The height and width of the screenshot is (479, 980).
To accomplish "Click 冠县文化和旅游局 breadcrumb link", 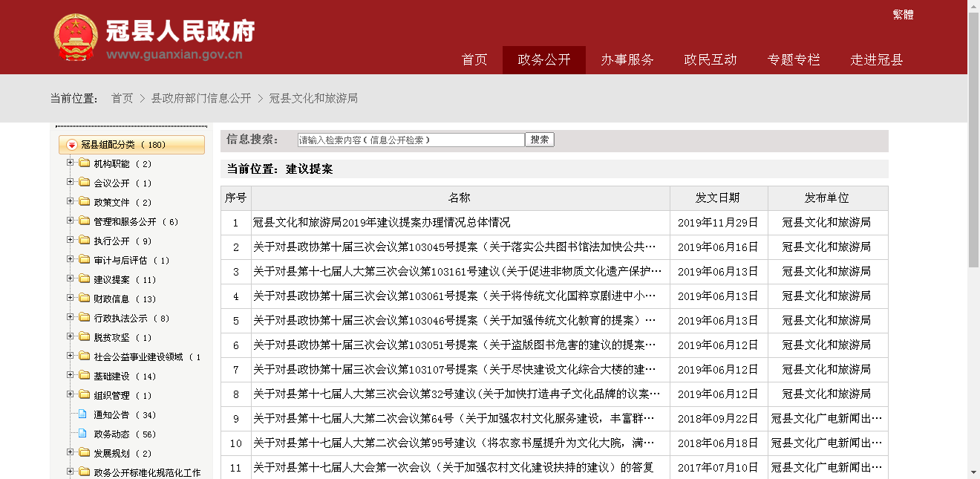I will point(313,98).
